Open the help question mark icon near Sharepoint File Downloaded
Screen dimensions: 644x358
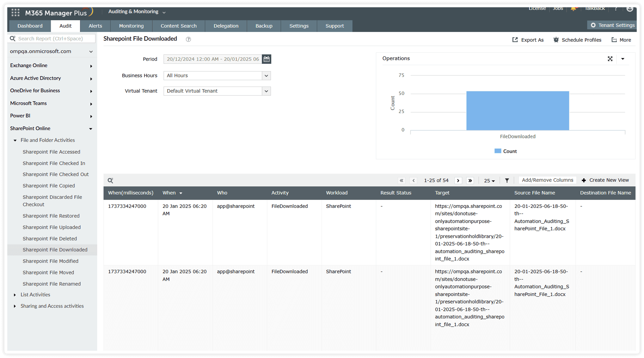pyautogui.click(x=188, y=39)
